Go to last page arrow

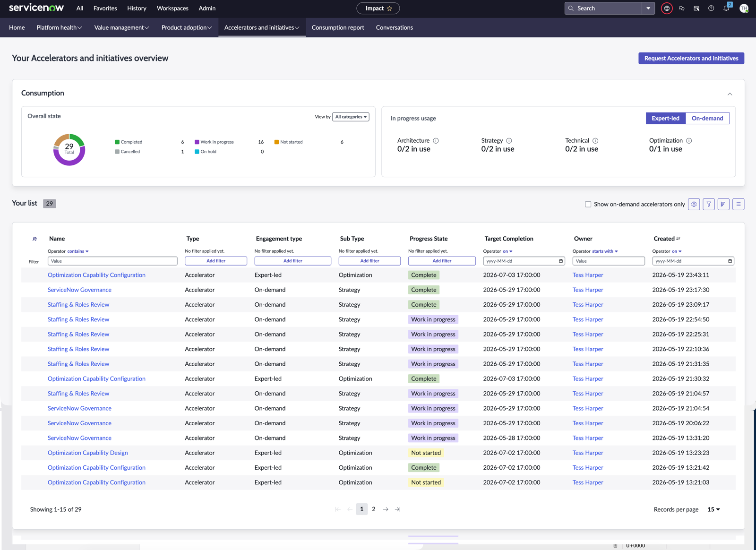pos(398,509)
